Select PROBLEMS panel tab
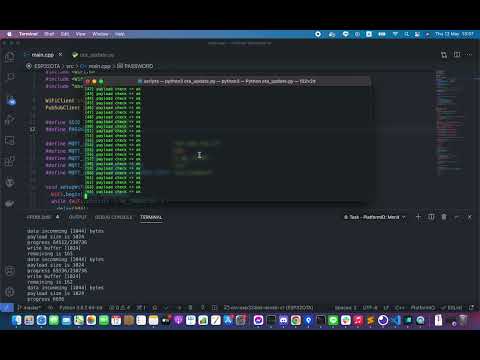The image size is (480, 360). coord(39,217)
